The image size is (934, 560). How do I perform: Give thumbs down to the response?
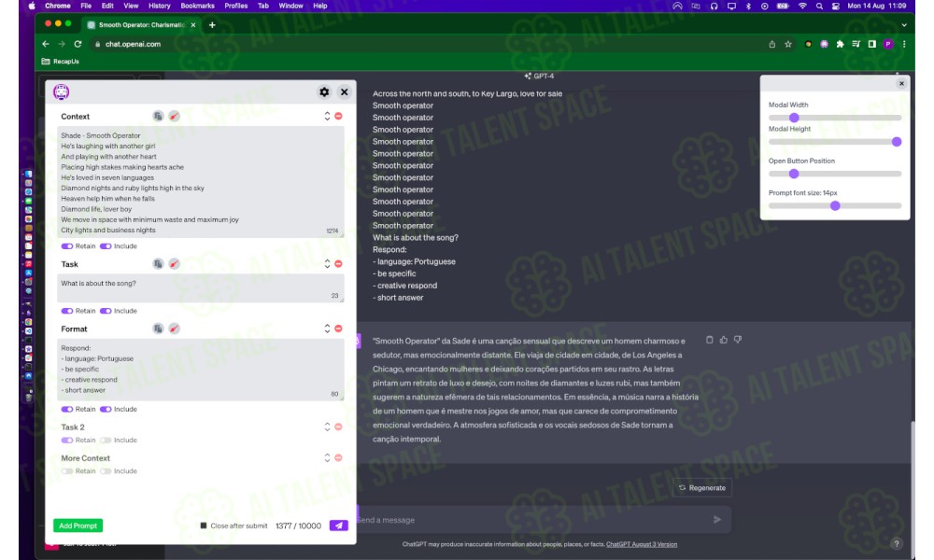738,340
